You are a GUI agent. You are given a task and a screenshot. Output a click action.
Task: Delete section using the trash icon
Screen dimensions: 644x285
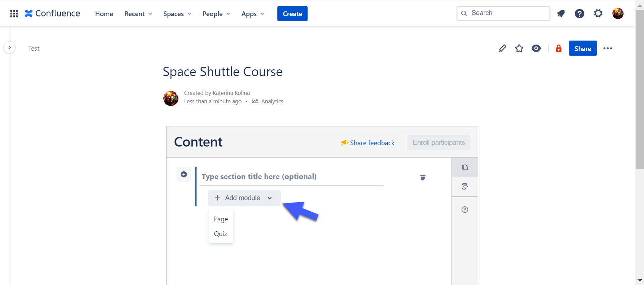click(x=423, y=177)
